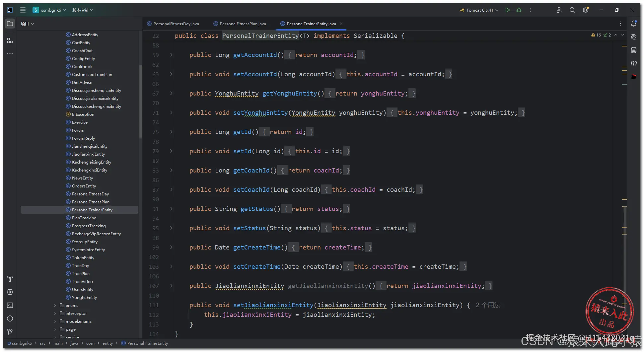This screenshot has width=644, height=352.
Task: Click the PersonalTrainerEntity breadcrumb
Action: 145,343
